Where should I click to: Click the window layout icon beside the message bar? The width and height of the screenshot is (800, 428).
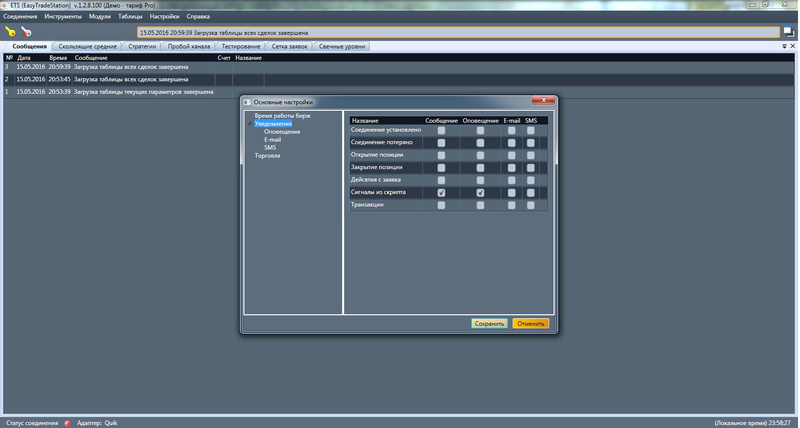pyautogui.click(x=789, y=32)
